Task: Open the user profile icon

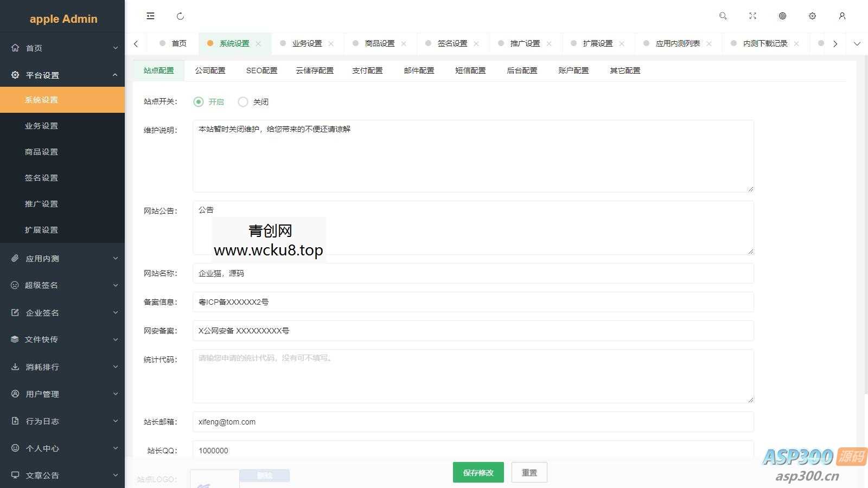Action: (842, 16)
